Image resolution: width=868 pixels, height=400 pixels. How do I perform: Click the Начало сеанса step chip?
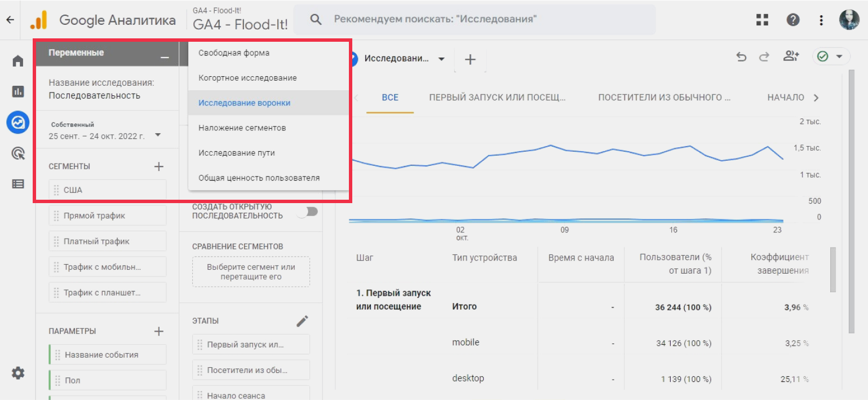251,393
